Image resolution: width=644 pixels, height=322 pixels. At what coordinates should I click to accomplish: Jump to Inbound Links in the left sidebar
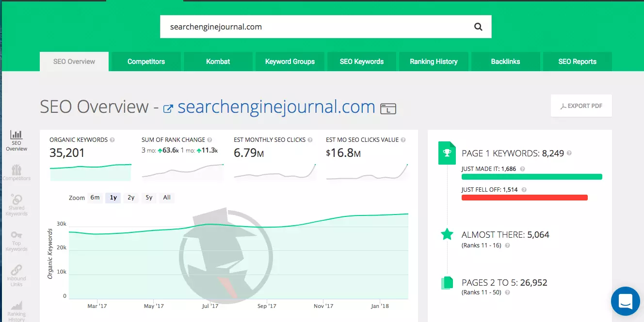tap(16, 276)
